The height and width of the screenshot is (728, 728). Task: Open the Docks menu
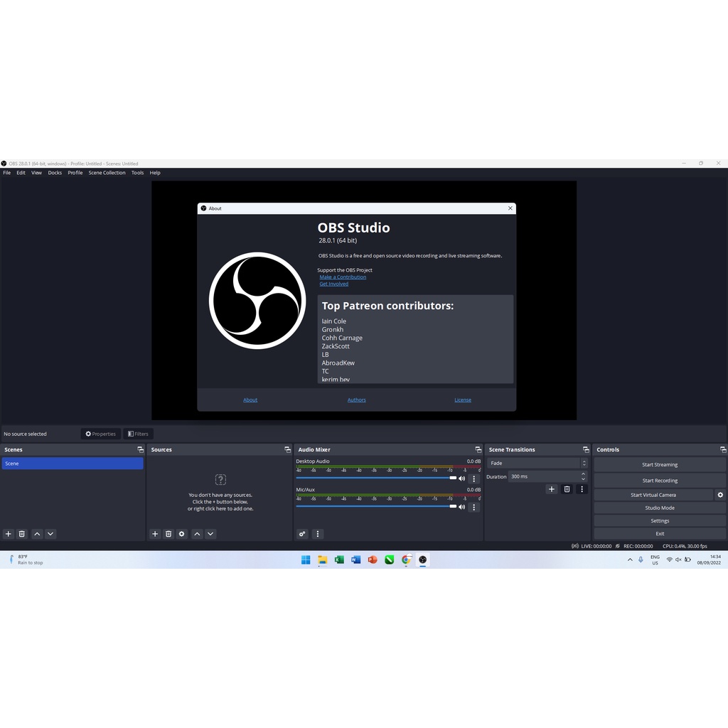[x=55, y=173]
